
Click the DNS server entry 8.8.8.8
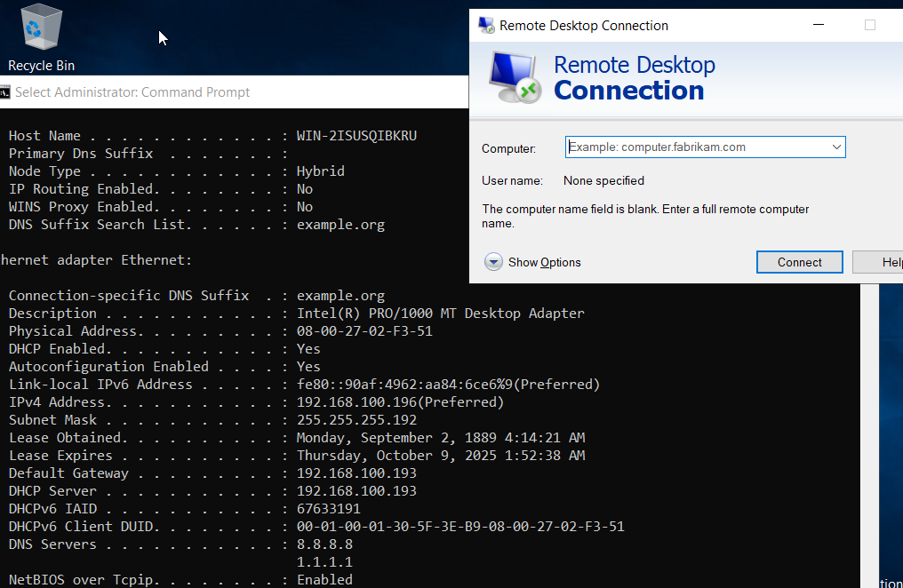pyautogui.click(x=324, y=544)
